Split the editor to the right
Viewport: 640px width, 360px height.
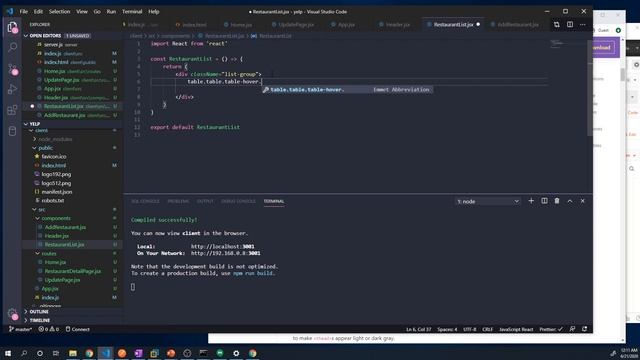570,24
